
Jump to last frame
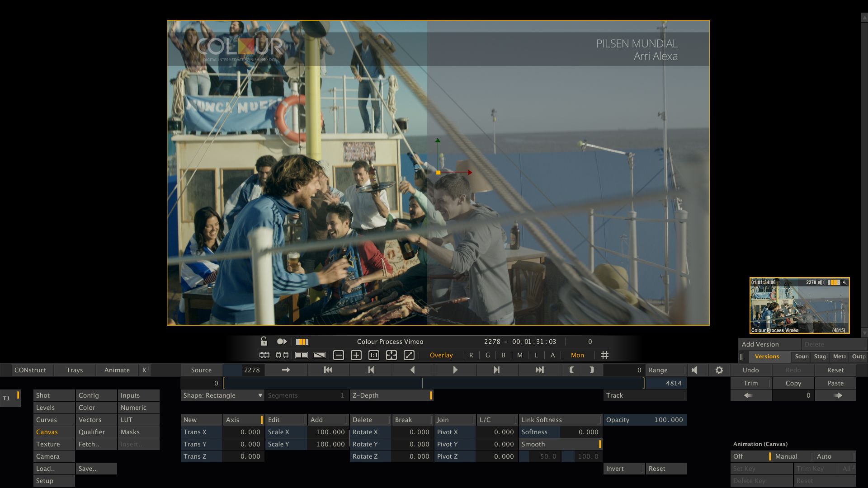[539, 370]
